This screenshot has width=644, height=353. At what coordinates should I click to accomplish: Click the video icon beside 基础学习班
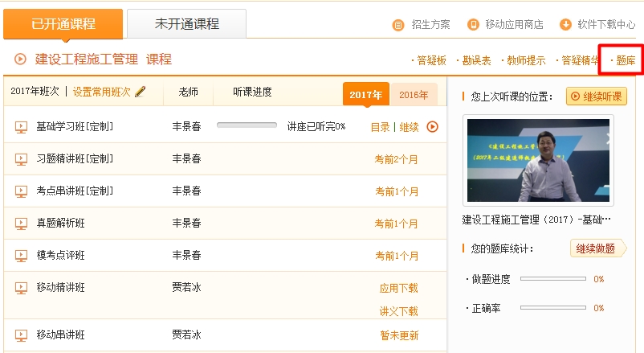point(22,126)
